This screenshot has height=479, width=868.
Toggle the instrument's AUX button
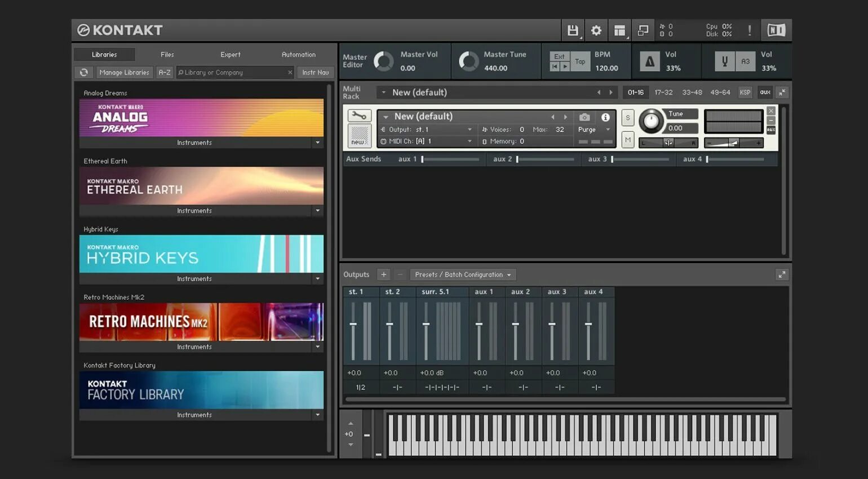tap(771, 130)
